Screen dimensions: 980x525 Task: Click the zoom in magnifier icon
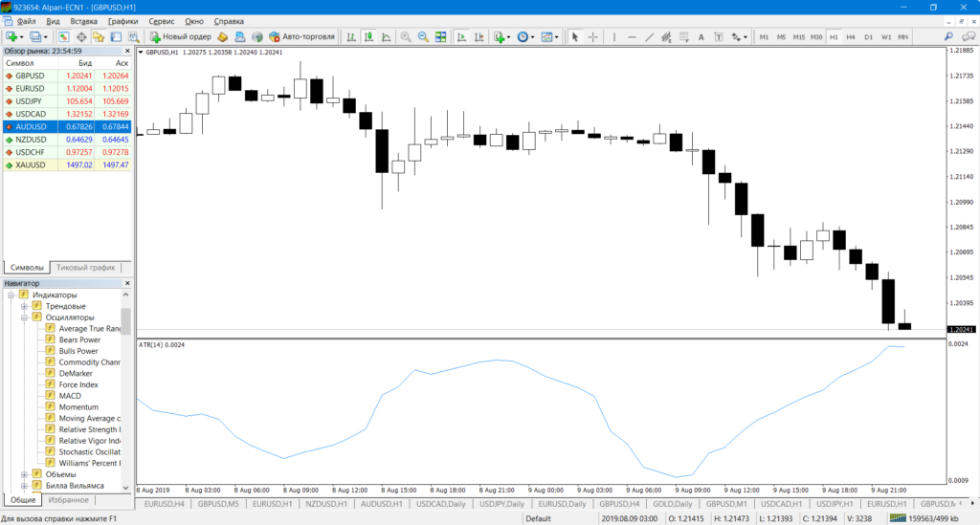[406, 37]
